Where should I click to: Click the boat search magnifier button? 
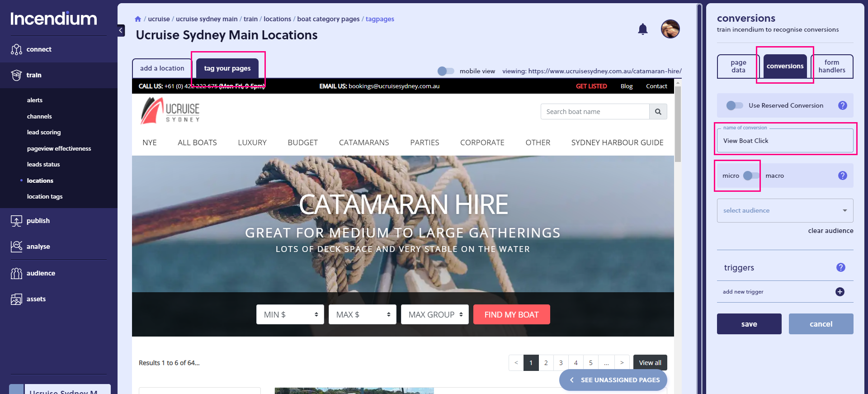tap(658, 112)
